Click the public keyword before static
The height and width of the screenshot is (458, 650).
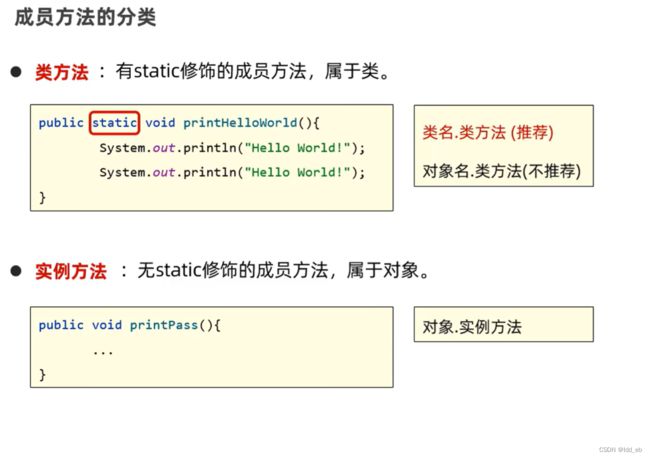point(61,123)
